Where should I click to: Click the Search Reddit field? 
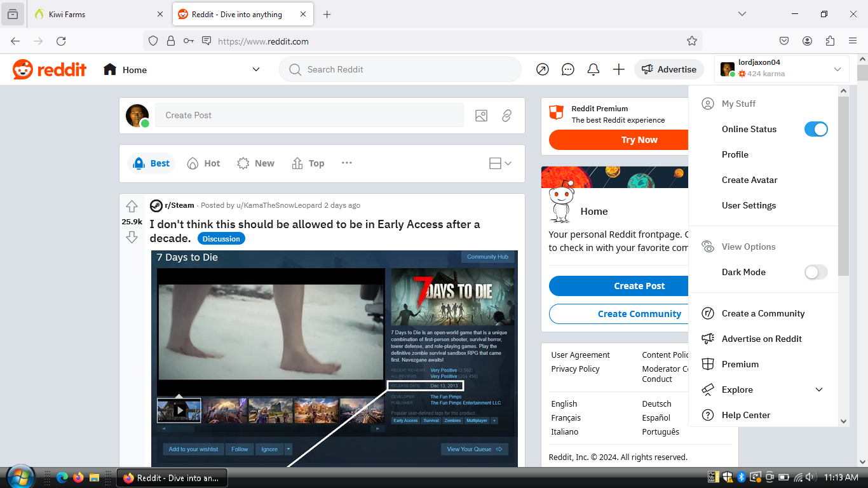(x=400, y=69)
